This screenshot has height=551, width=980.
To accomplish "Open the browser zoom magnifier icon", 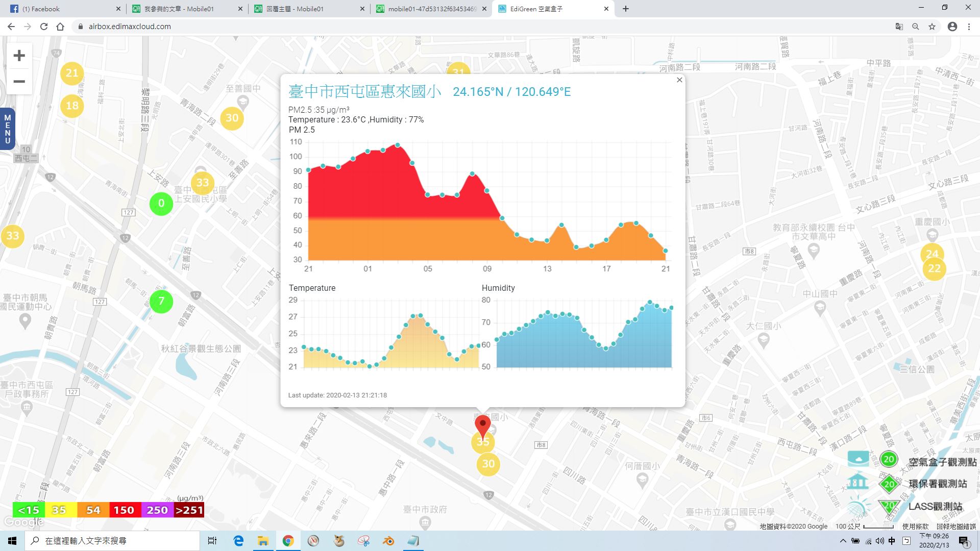I will point(916,27).
